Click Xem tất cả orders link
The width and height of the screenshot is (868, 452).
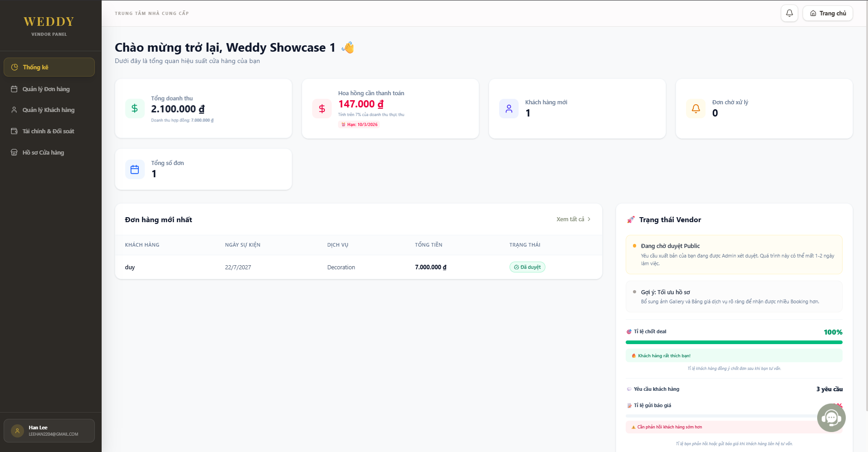[x=570, y=219]
